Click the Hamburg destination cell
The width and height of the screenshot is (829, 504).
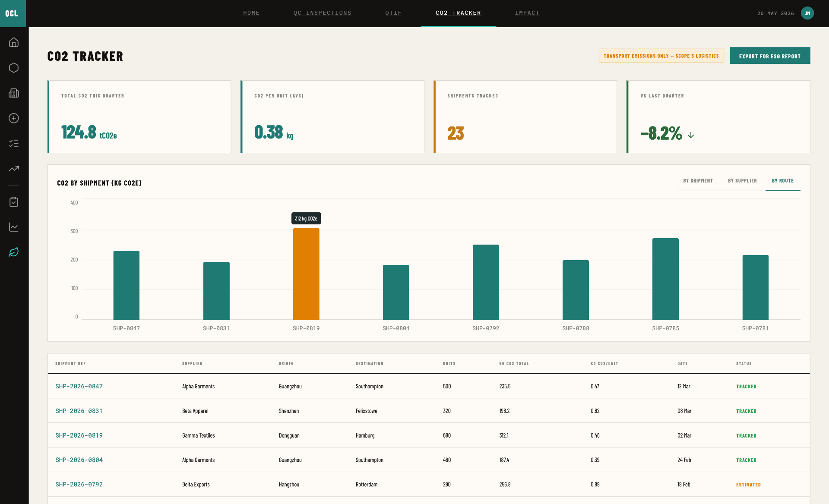[365, 435]
